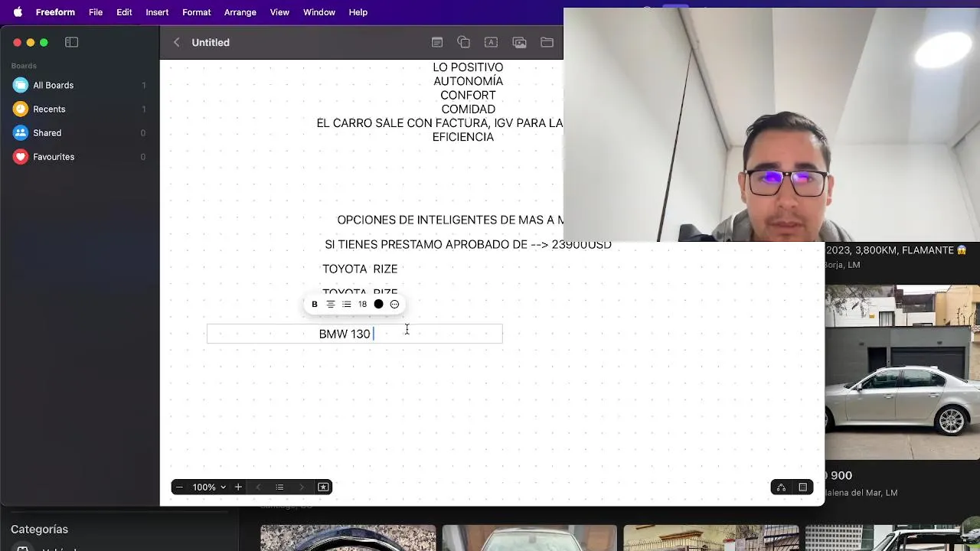Zoom in with the plus button
Viewport: 980px width, 551px height.
[238, 487]
